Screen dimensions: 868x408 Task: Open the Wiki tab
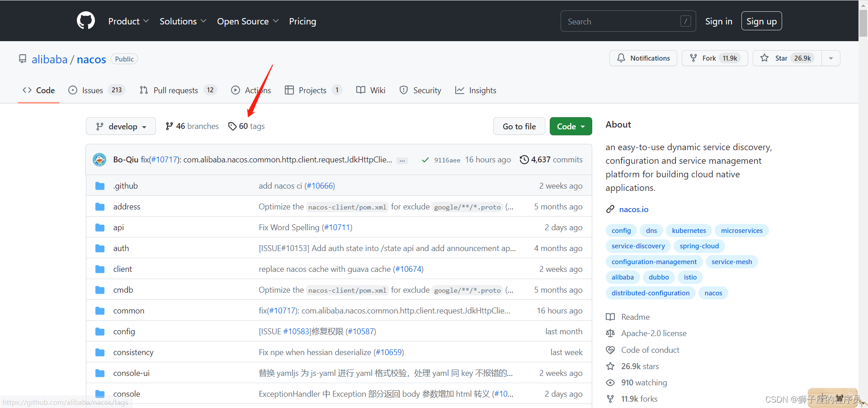click(371, 90)
